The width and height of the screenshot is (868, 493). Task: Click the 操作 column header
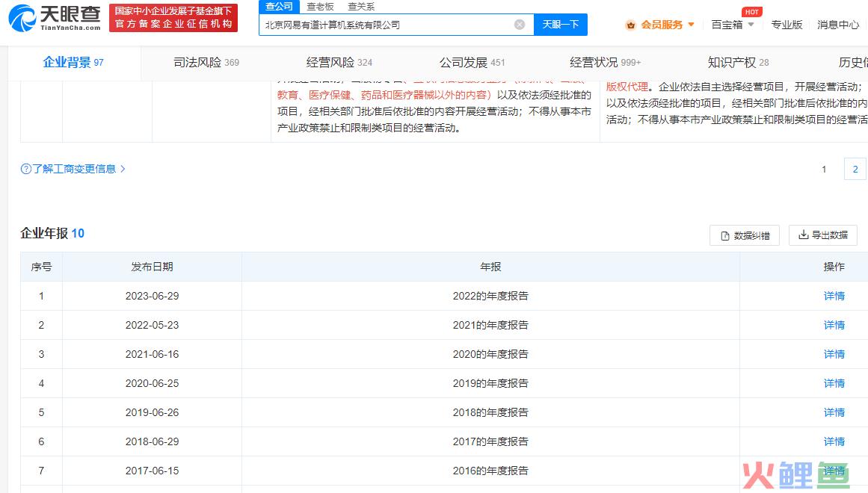pos(834,267)
